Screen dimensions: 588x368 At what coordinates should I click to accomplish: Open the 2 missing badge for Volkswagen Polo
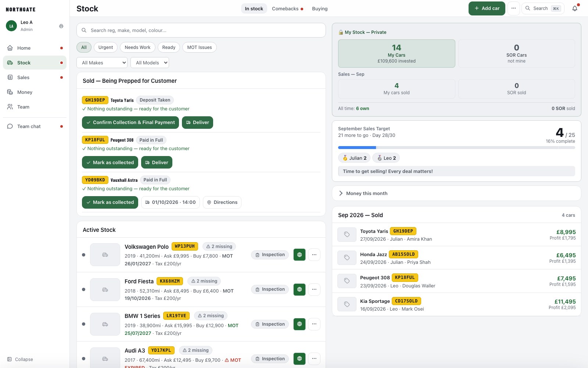tap(219, 247)
